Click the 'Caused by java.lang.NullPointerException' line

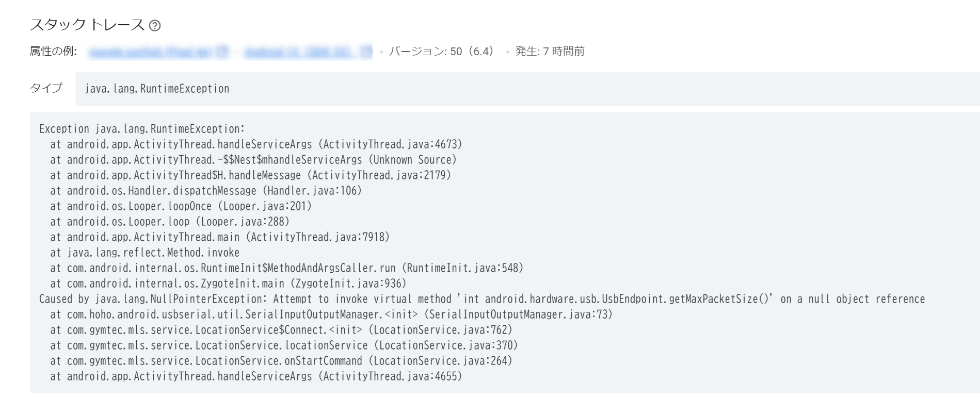click(482, 299)
